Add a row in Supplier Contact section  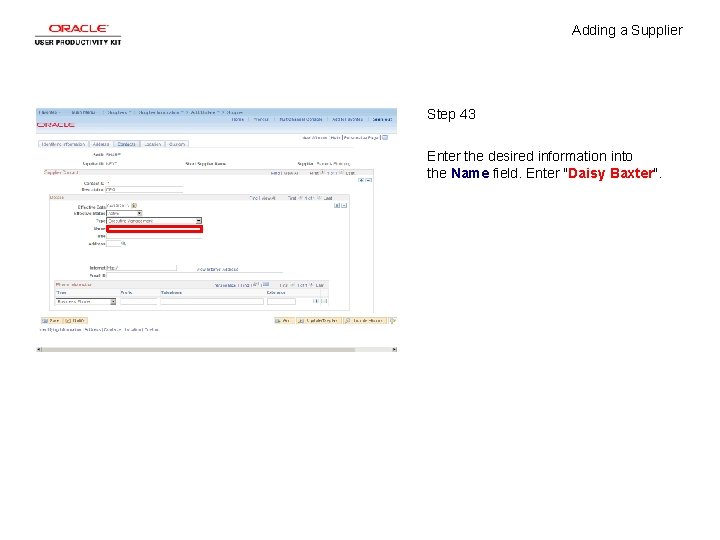pyautogui.click(x=361, y=180)
